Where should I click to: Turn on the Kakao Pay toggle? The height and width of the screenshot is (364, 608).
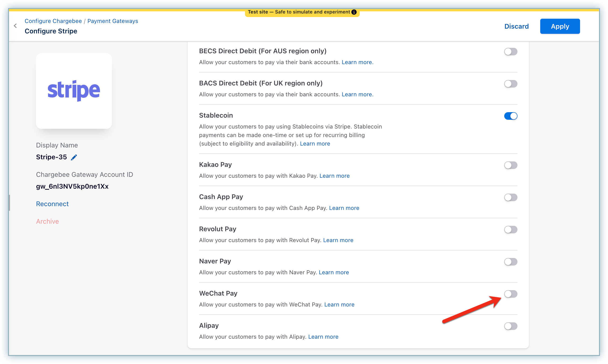coord(511,165)
